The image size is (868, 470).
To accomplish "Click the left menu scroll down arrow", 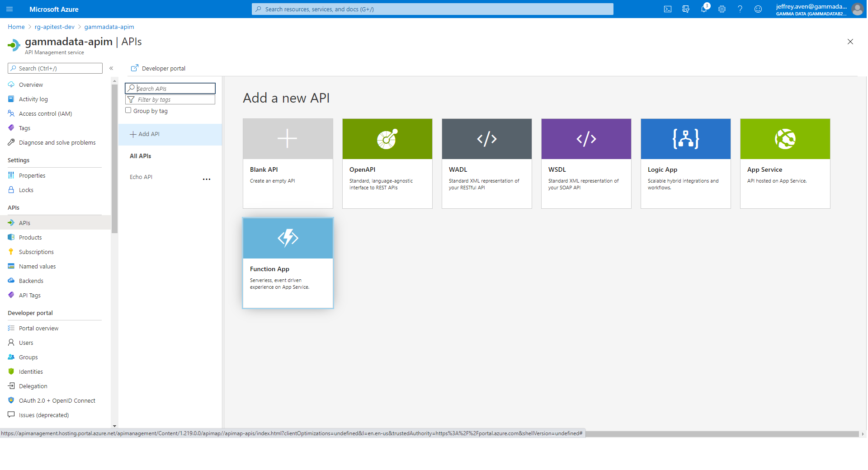I will (x=114, y=426).
